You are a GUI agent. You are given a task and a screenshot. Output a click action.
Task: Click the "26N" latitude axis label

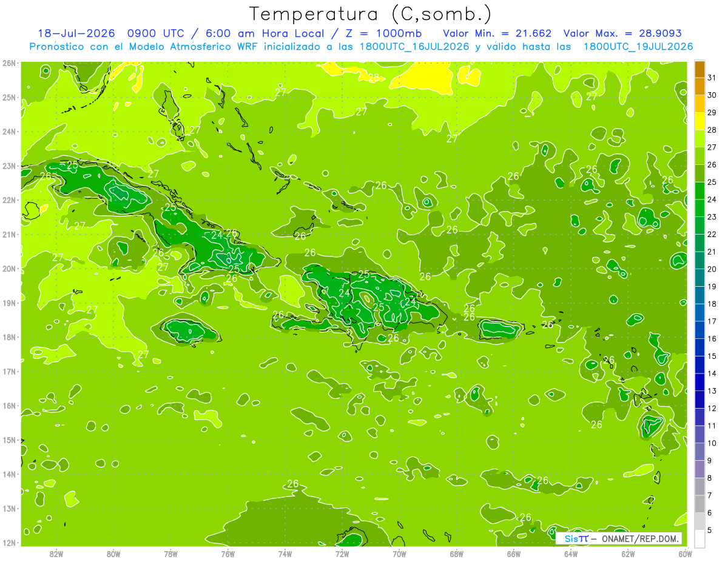pyautogui.click(x=9, y=63)
